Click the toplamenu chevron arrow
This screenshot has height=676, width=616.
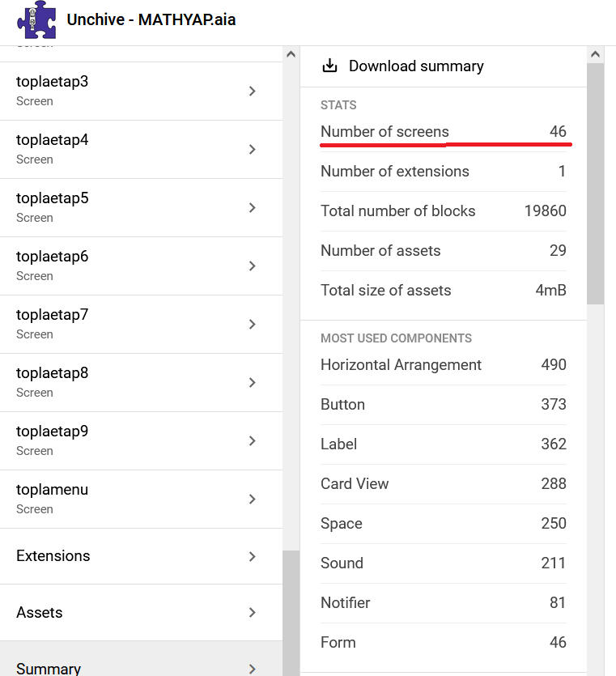[253, 499]
